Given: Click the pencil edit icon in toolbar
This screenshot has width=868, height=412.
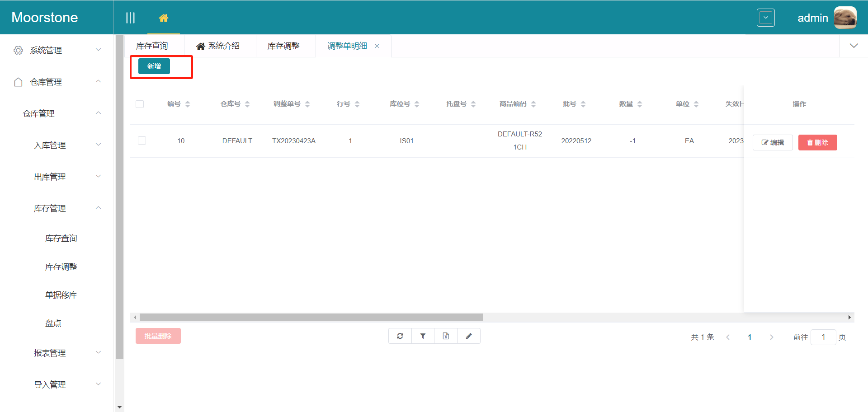Looking at the screenshot, I should click(x=469, y=336).
